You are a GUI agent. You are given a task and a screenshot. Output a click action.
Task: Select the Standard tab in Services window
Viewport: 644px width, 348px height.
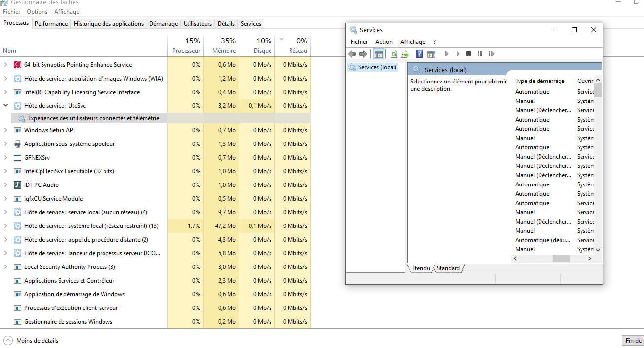click(448, 268)
